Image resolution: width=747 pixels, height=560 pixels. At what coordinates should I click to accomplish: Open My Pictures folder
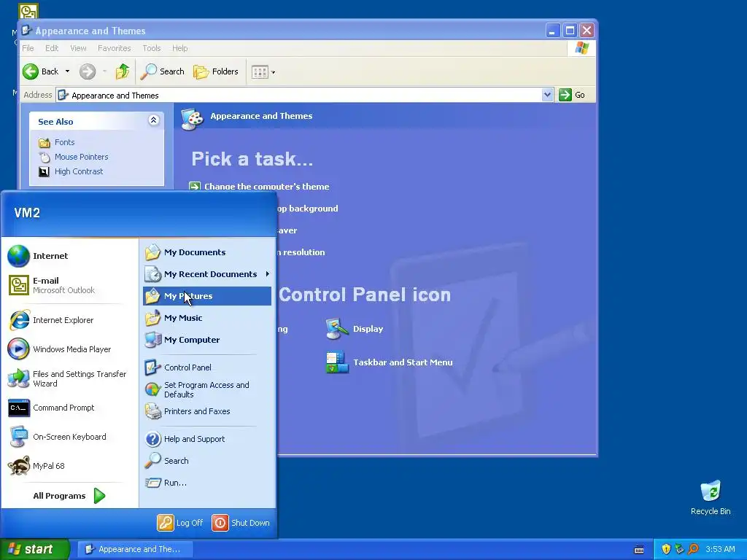click(x=207, y=296)
